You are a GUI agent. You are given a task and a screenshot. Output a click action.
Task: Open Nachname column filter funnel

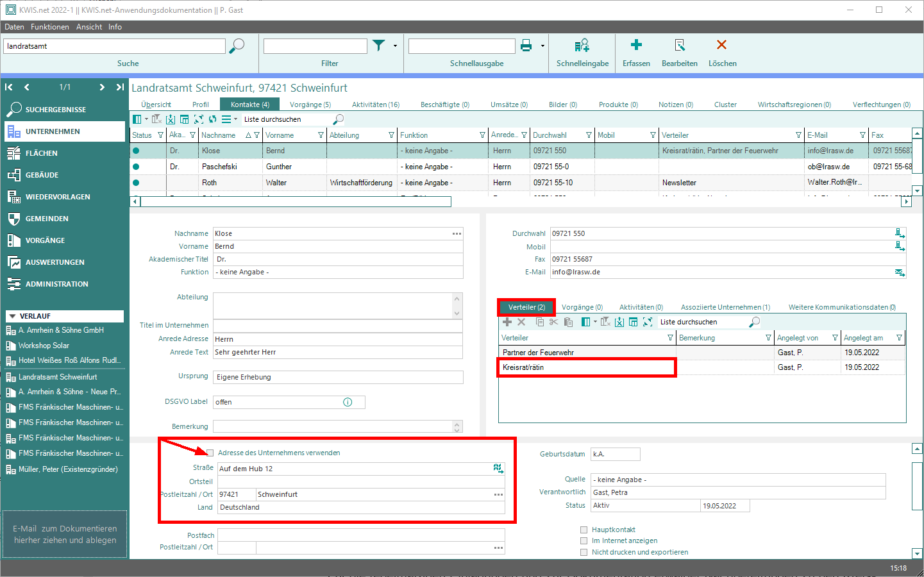click(x=256, y=135)
